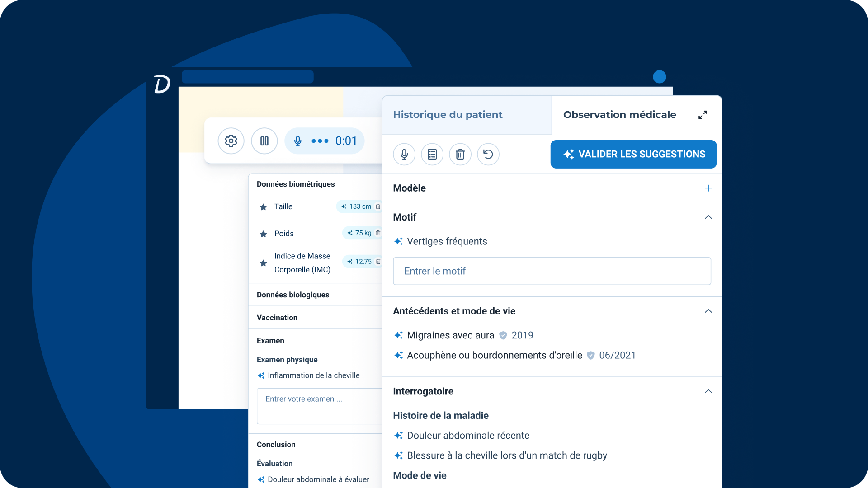Click the undo/reset arrow icon

point(488,155)
